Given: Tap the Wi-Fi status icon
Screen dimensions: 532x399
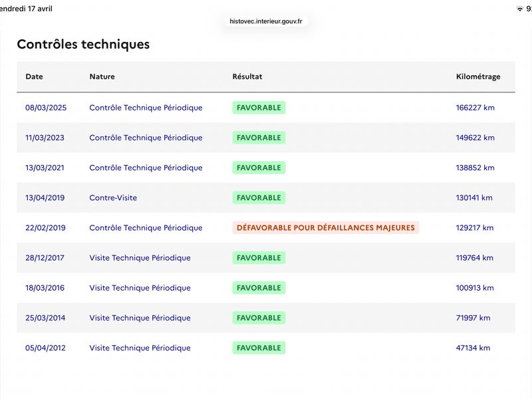Looking at the screenshot, I should [x=519, y=9].
